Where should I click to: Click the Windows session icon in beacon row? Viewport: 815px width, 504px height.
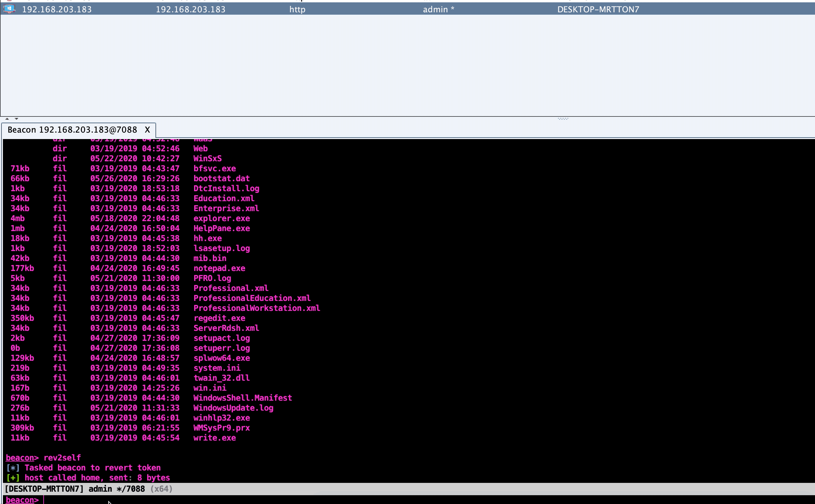(x=9, y=9)
